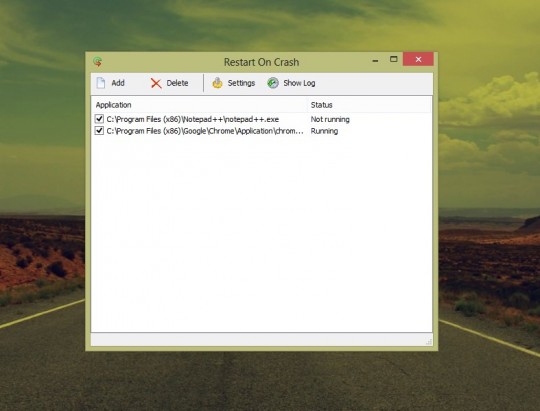This screenshot has height=411, width=540.
Task: Open Settings via the wrench icon
Action: point(217,83)
